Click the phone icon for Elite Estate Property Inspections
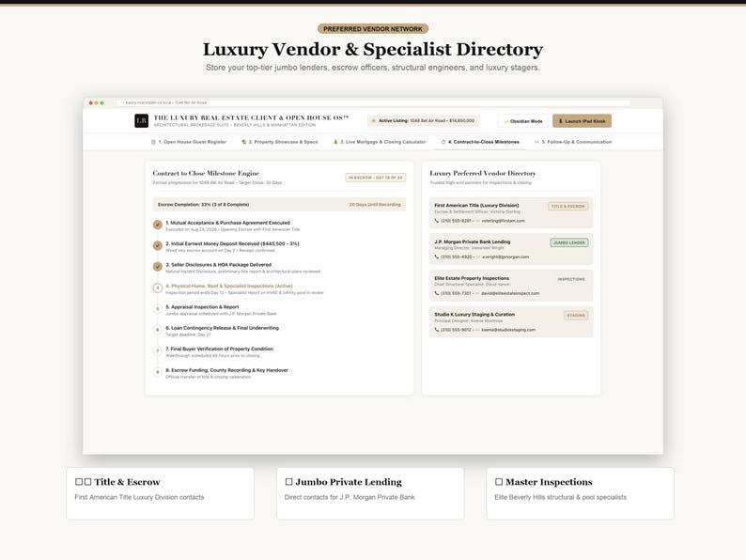The height and width of the screenshot is (560, 746). 437,293
